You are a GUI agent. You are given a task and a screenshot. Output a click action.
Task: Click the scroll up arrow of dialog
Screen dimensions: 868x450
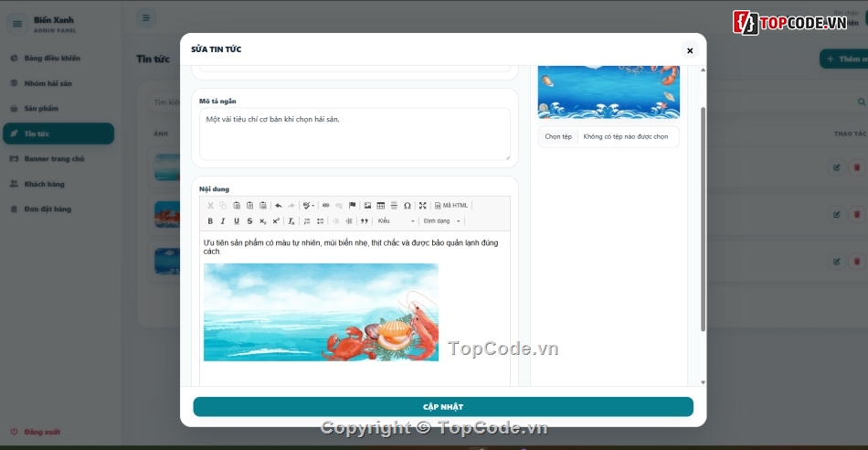(x=703, y=70)
